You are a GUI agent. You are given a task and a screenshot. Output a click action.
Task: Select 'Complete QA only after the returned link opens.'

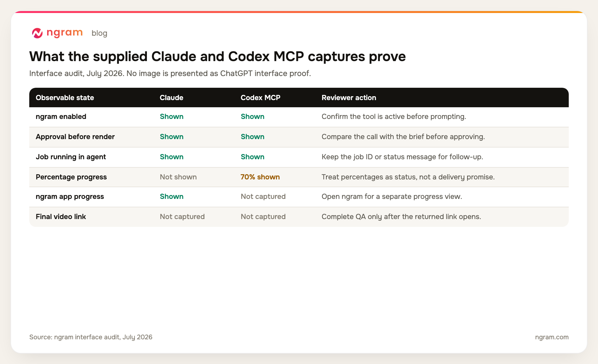point(401,216)
